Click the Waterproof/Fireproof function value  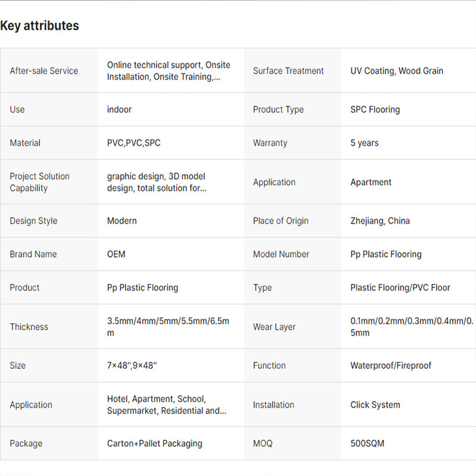[390, 365]
